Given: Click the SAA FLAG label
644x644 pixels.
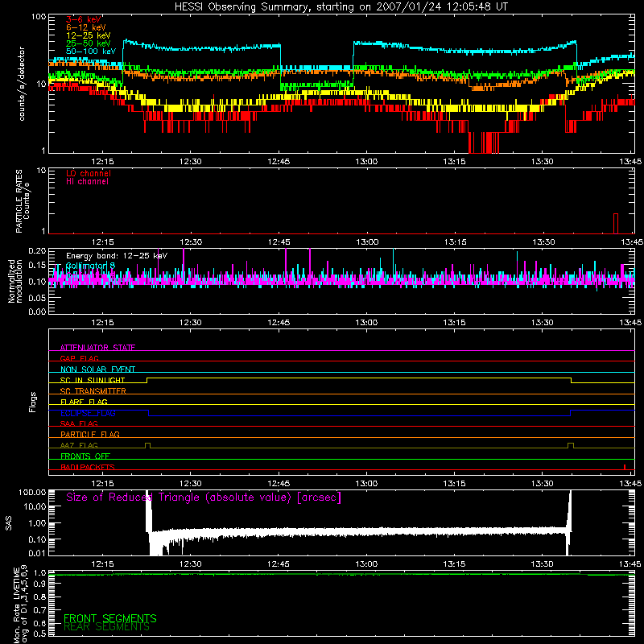Looking at the screenshot, I should coord(79,423).
